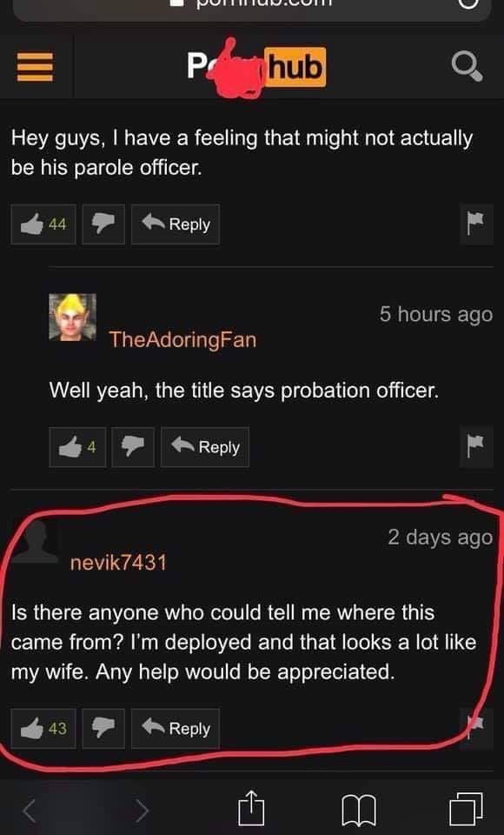The image size is (504, 835).
Task: Like TheAdoringFan's reply with 4 likes
Action: click(x=77, y=447)
